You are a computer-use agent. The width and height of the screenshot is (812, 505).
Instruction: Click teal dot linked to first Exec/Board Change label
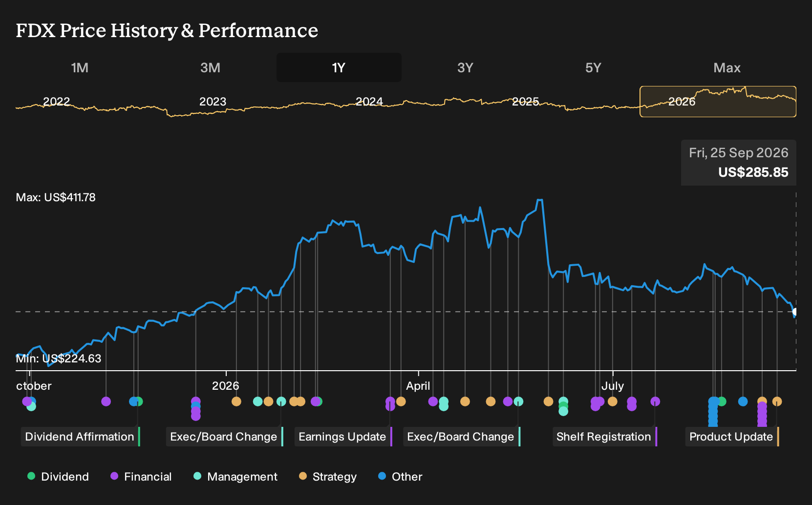tap(281, 401)
